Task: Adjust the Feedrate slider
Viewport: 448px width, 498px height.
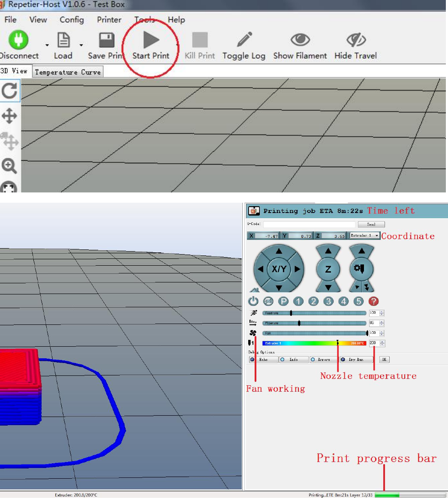Action: tap(314, 313)
